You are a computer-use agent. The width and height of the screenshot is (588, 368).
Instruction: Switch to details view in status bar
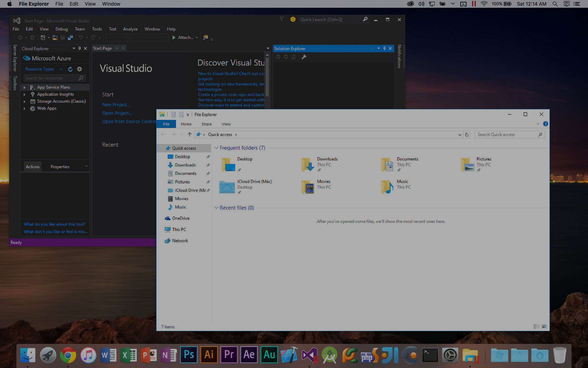tap(536, 327)
